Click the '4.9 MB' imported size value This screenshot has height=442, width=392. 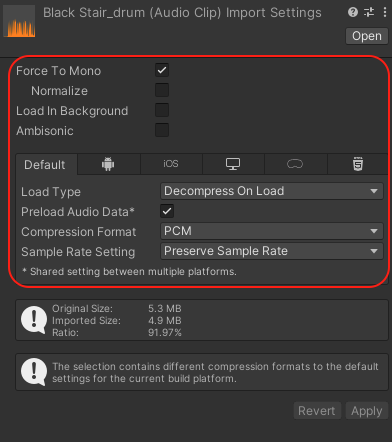click(165, 320)
